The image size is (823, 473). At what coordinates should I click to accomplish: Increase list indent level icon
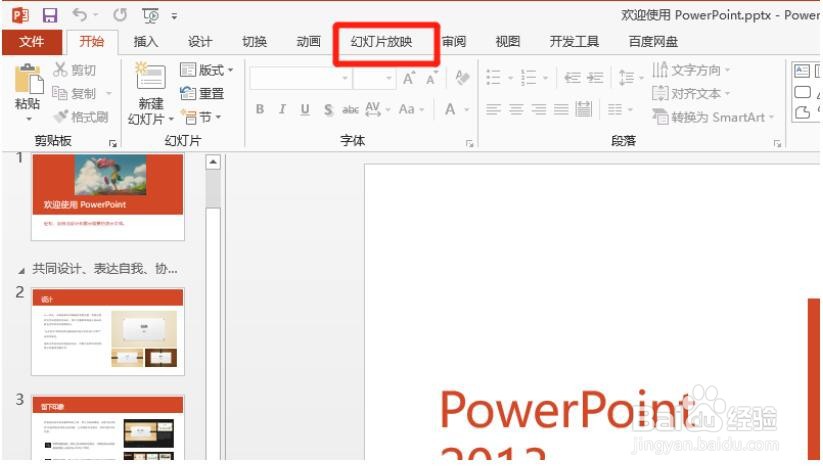coord(595,78)
